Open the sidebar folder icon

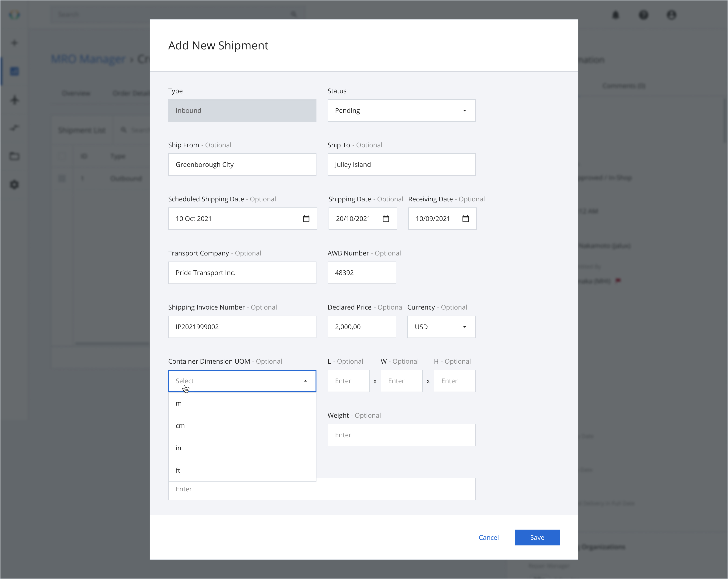tap(14, 156)
